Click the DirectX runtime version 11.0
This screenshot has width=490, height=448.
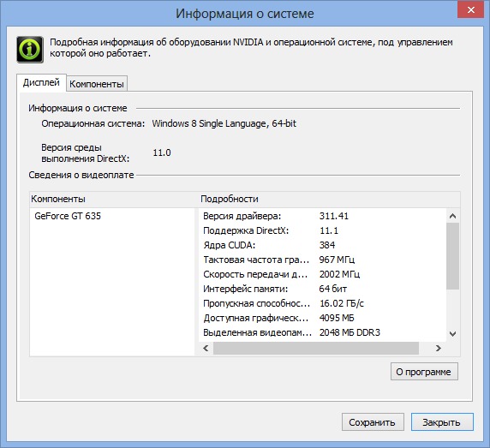tap(162, 152)
